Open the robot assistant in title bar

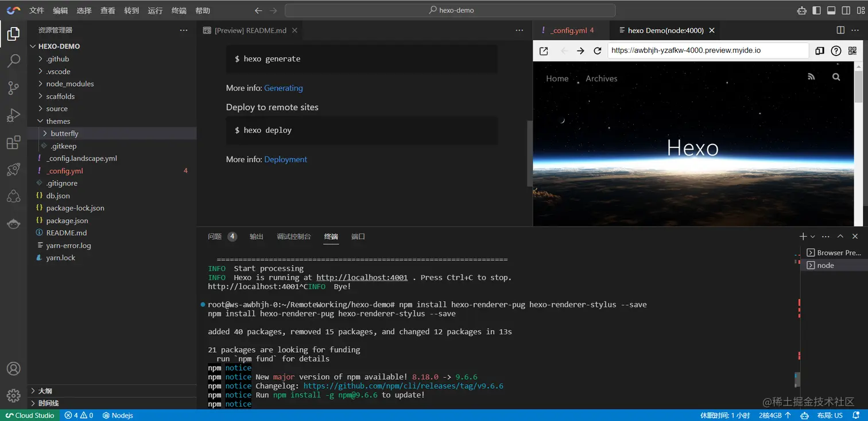point(801,10)
